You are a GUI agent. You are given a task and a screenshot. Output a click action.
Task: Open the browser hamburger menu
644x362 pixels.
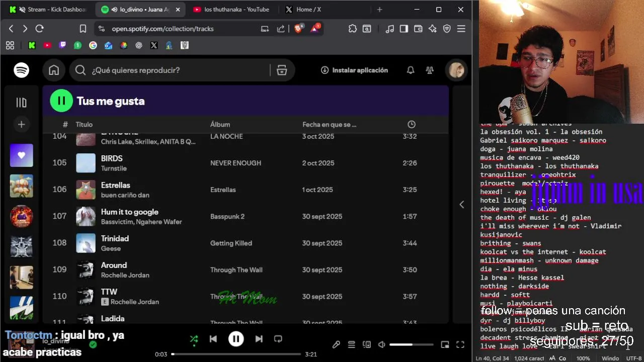(461, 29)
